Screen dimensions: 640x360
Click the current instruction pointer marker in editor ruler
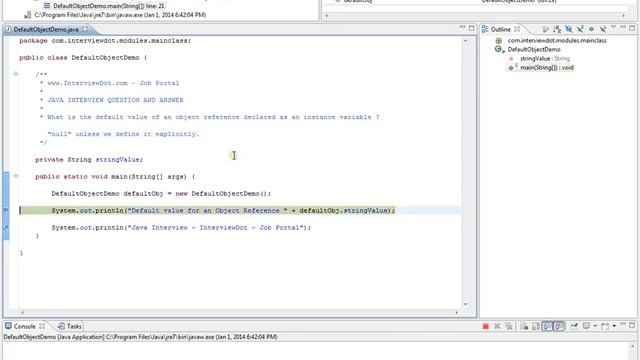(6, 210)
